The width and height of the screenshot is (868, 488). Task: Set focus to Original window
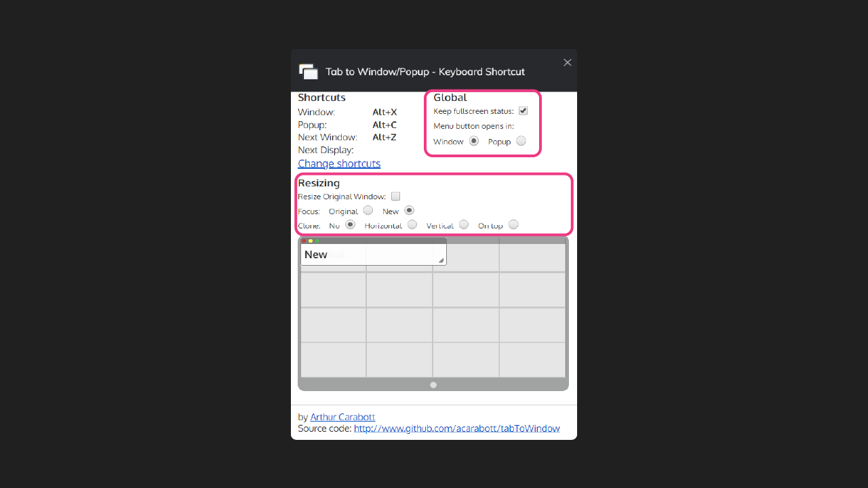(368, 210)
